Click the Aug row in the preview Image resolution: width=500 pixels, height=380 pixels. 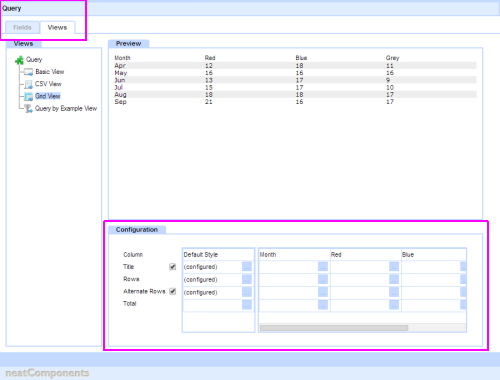(295, 95)
